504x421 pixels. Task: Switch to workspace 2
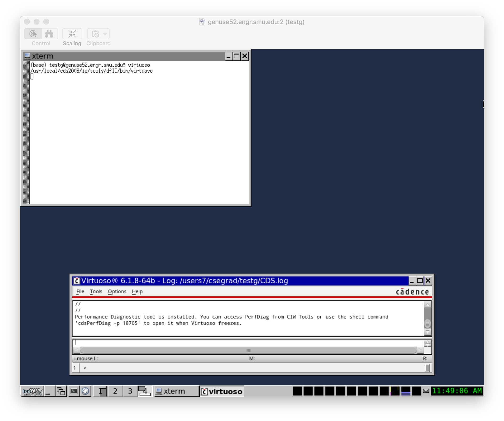(115, 391)
